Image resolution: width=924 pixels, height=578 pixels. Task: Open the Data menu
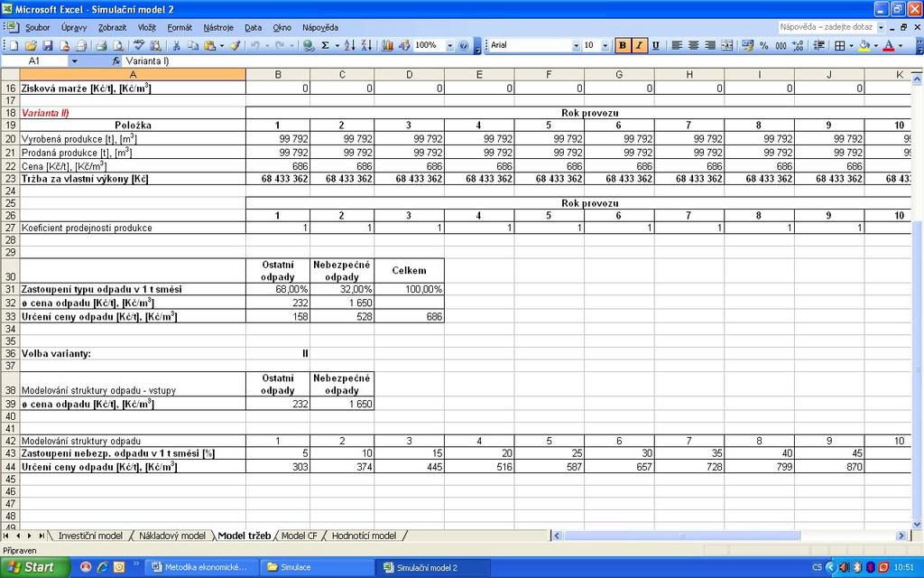pyautogui.click(x=253, y=28)
